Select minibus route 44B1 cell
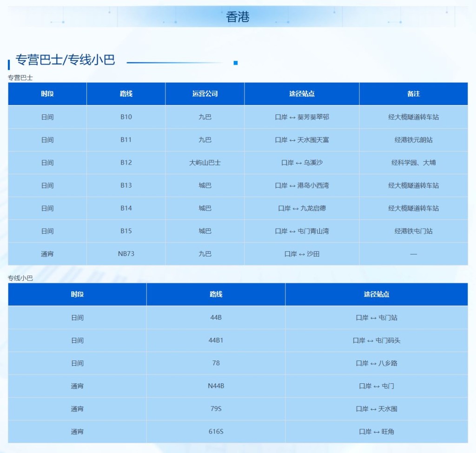This screenshot has height=453, width=476. tap(216, 340)
